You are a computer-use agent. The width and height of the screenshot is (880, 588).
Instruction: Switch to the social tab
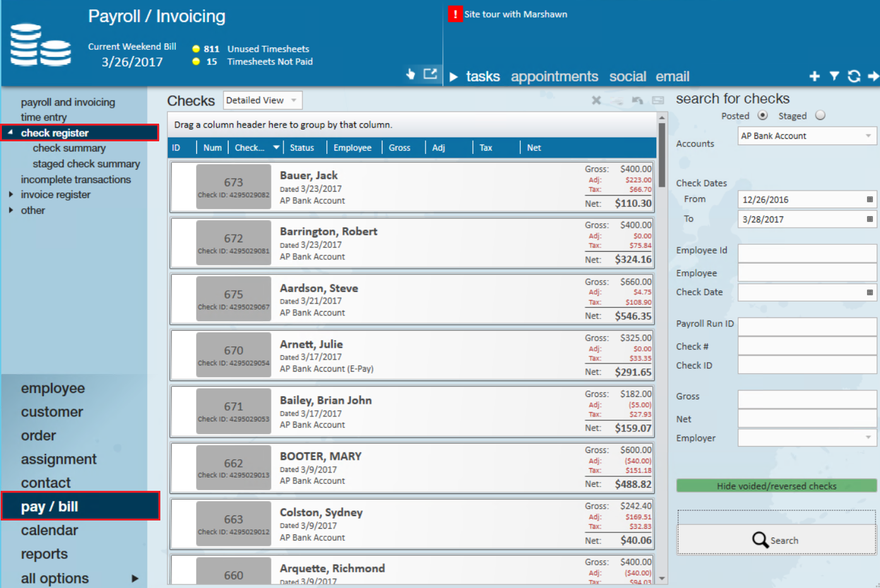point(627,77)
